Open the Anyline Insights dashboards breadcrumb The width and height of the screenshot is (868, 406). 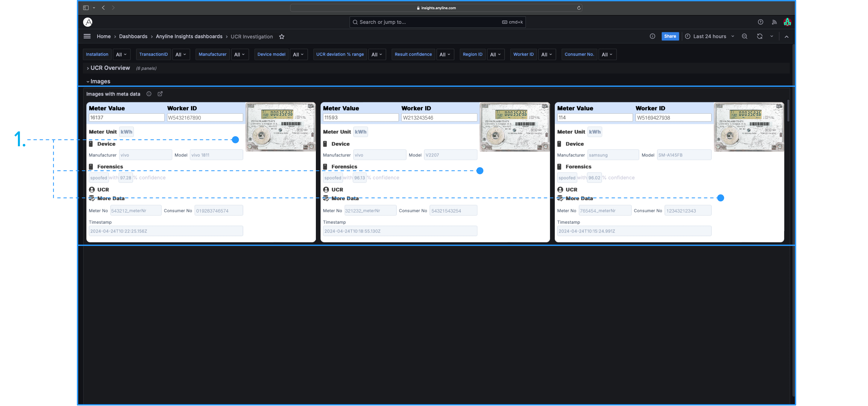(x=189, y=36)
